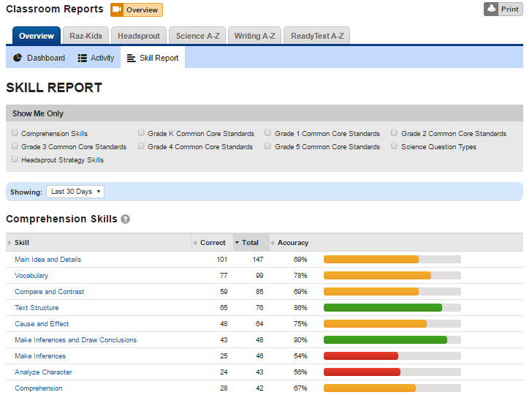The height and width of the screenshot is (395, 532).
Task: Enable the Headsprout Strategy Skills filter
Action: tap(15, 159)
